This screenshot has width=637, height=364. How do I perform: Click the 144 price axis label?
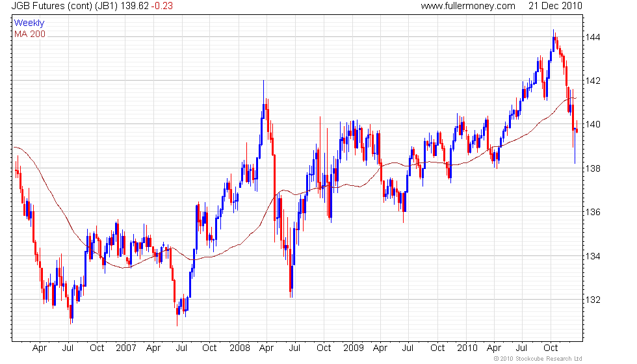[x=593, y=37]
